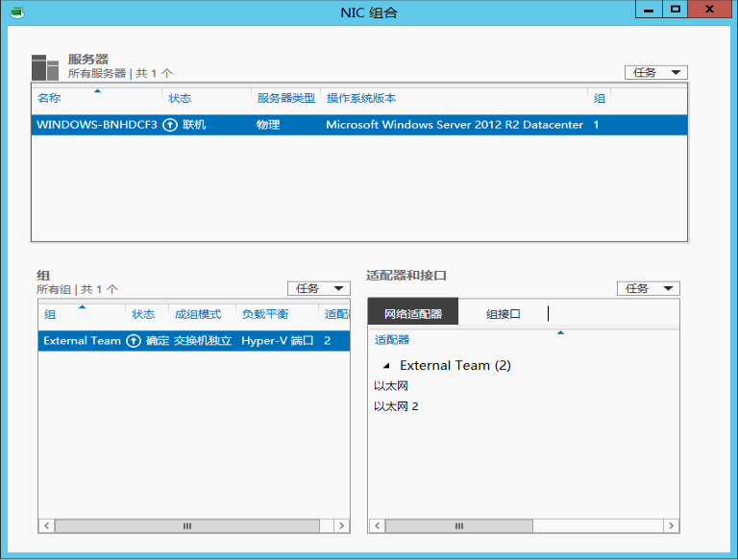Sort adapters by 适配器 column header

(x=392, y=340)
